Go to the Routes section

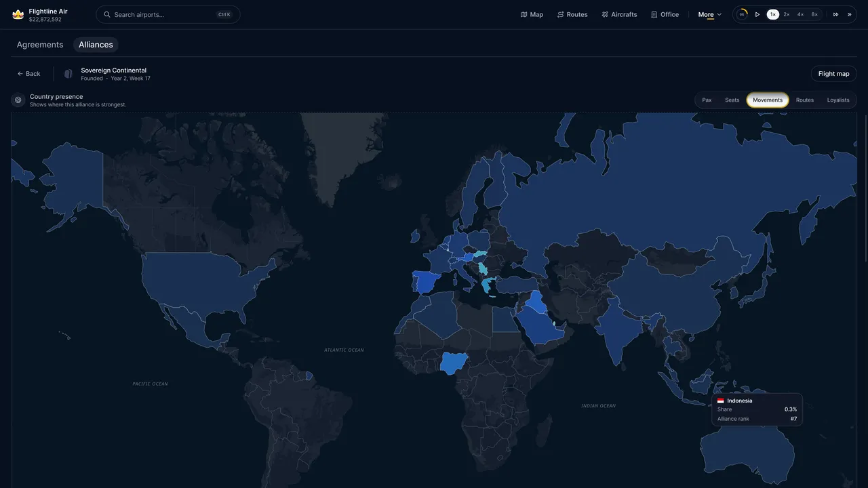click(x=572, y=14)
